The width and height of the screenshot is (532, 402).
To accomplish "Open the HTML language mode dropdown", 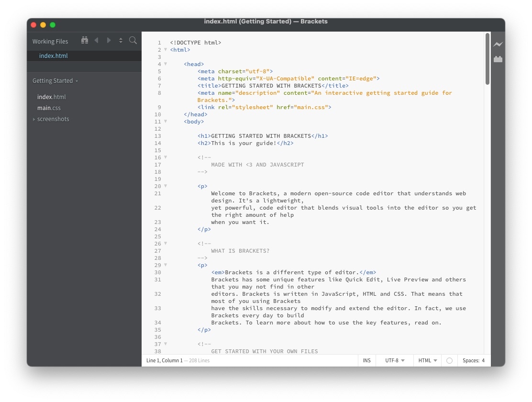I will [428, 360].
